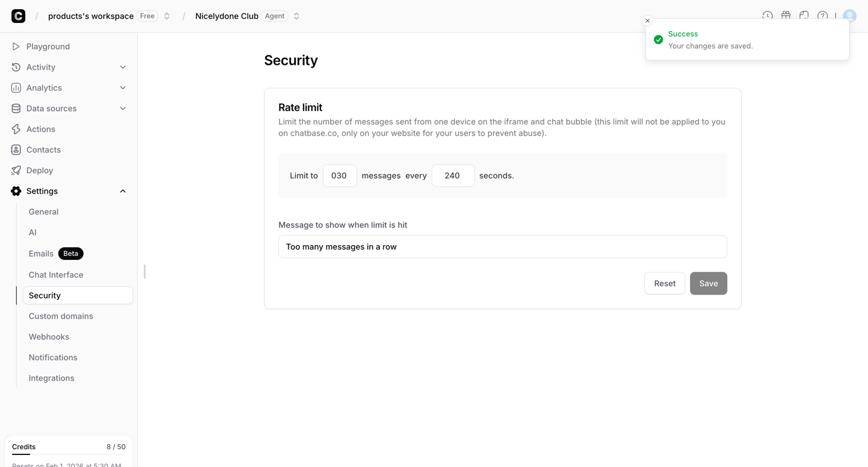Image resolution: width=868 pixels, height=467 pixels.
Task: Open General settings
Action: coord(44,212)
